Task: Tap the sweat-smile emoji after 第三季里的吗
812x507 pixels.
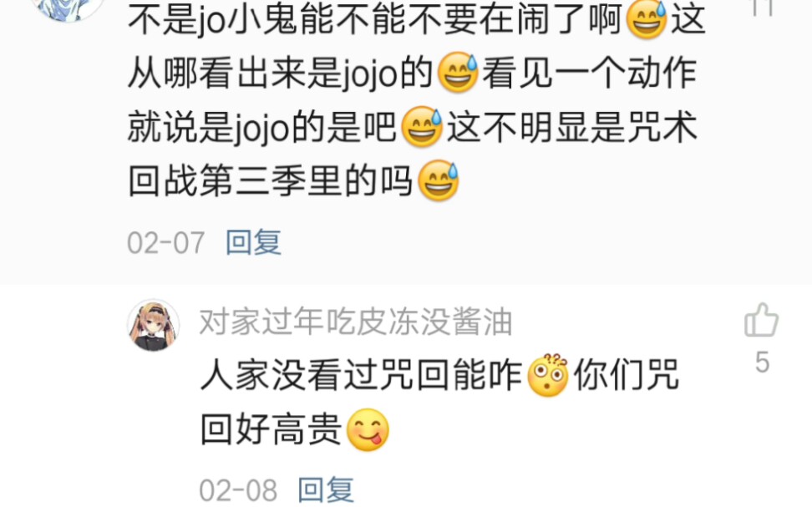Action: (x=438, y=180)
